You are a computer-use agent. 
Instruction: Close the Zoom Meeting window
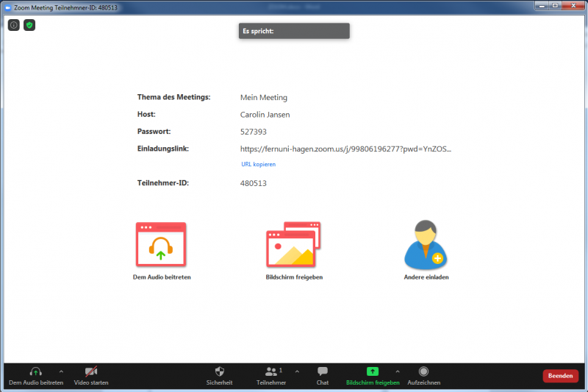point(574,6)
